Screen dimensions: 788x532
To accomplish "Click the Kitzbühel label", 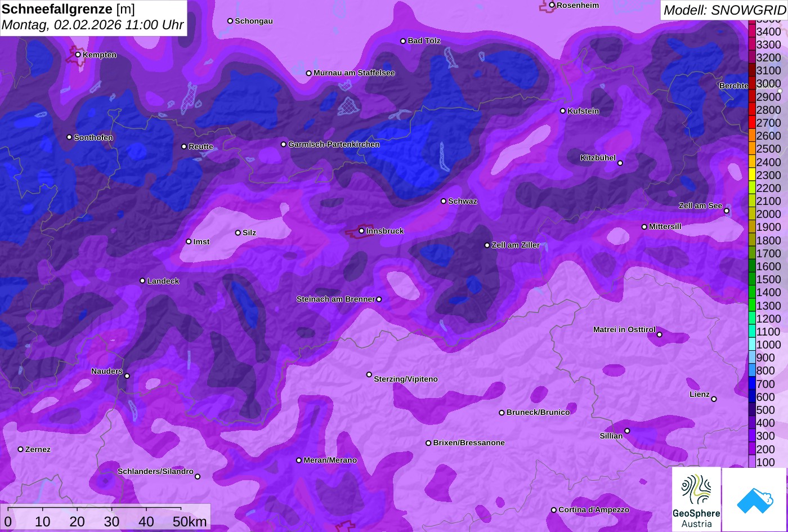I will (598, 158).
